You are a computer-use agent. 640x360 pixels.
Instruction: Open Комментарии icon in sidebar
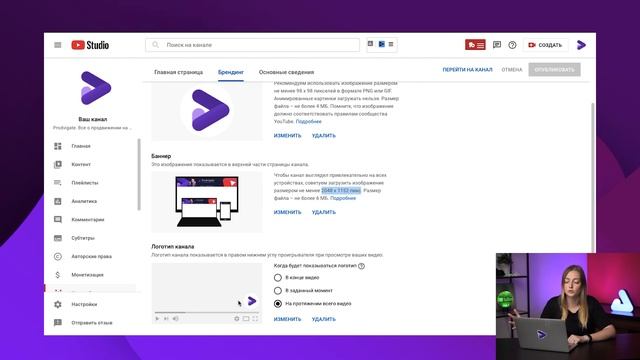[x=58, y=220]
